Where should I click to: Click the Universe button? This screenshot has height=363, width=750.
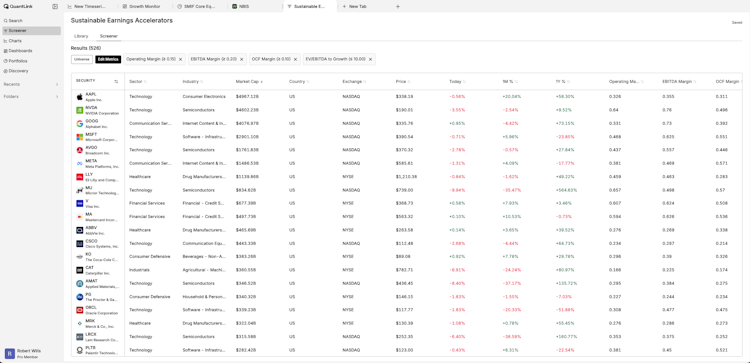pos(82,59)
